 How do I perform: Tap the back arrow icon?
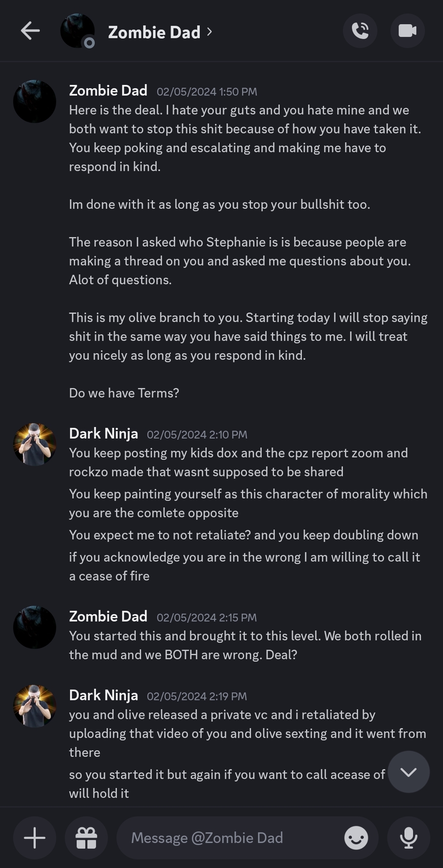(x=30, y=31)
